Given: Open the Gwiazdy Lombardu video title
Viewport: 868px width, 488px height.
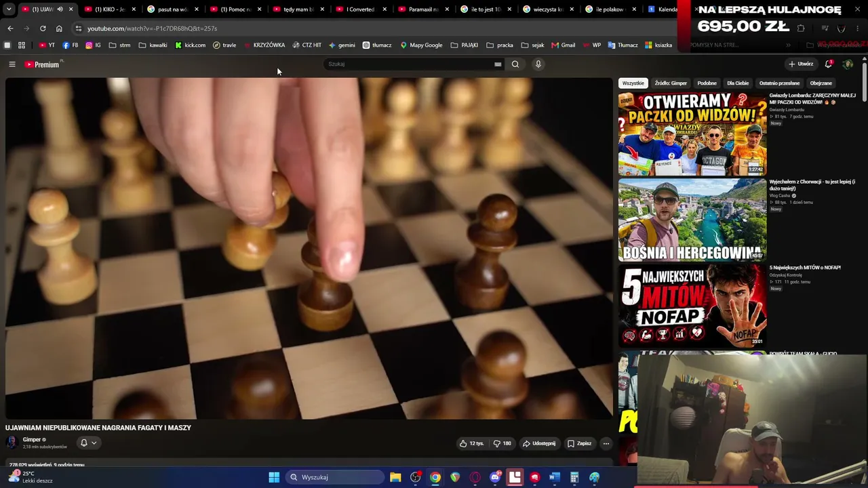Looking at the screenshot, I should (x=812, y=99).
